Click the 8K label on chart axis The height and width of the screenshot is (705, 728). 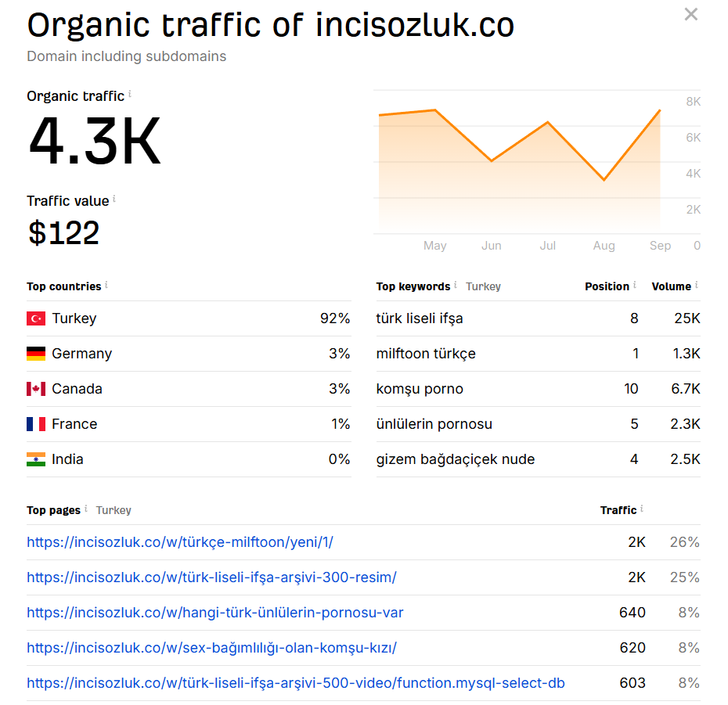694,102
